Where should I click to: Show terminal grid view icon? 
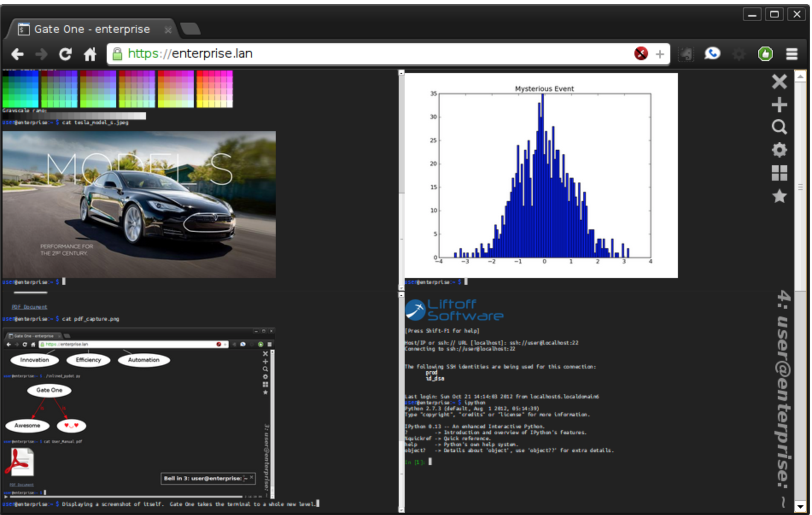point(779,173)
